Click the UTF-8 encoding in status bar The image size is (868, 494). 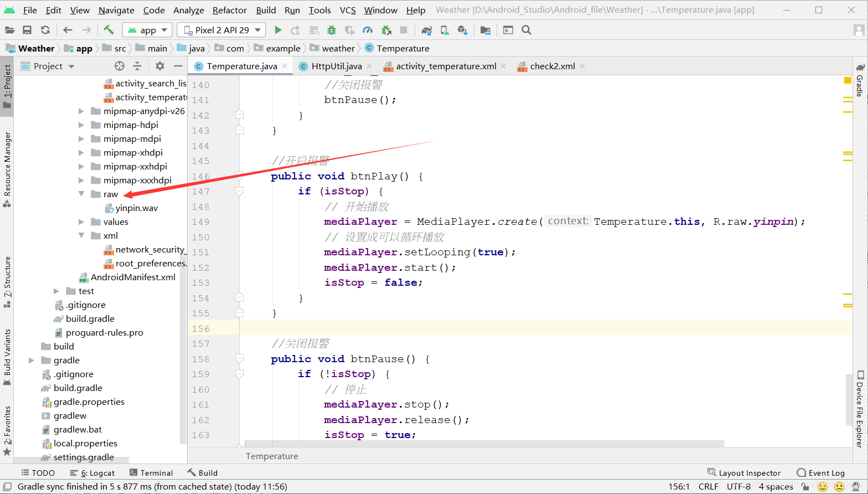click(x=738, y=487)
